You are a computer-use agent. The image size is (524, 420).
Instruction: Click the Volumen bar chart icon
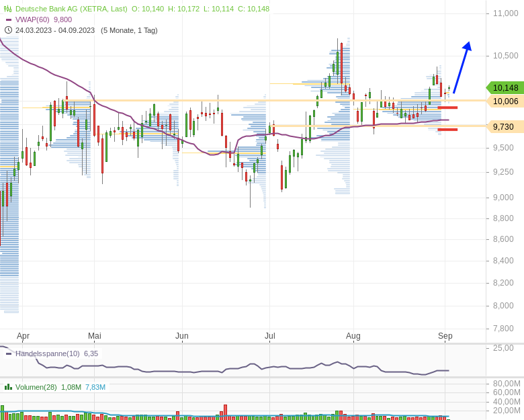coord(7,387)
